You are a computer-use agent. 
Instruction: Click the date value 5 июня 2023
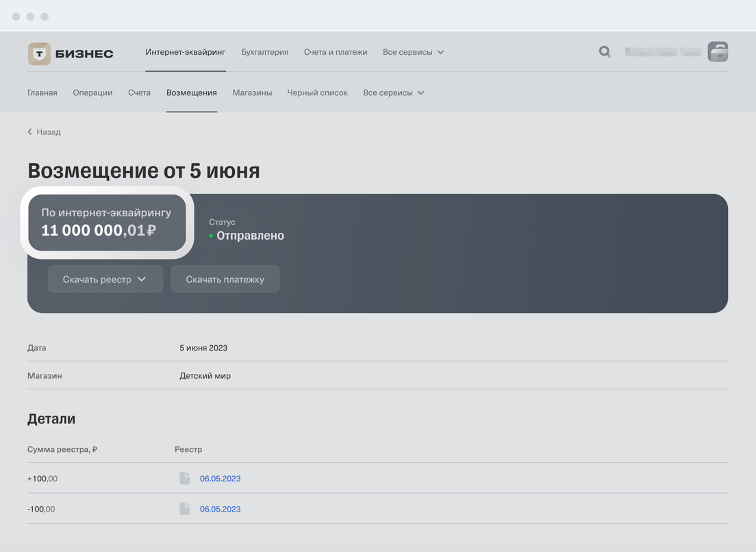coord(203,348)
